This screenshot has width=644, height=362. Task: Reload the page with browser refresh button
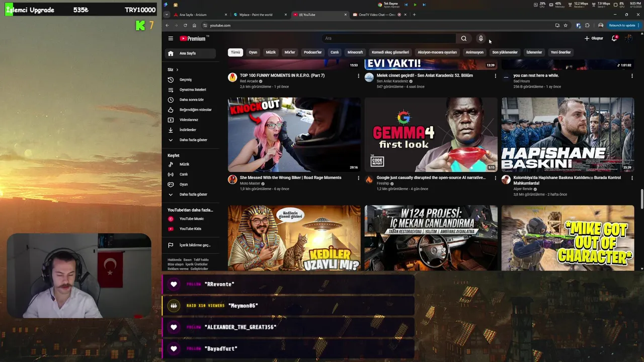click(x=185, y=25)
